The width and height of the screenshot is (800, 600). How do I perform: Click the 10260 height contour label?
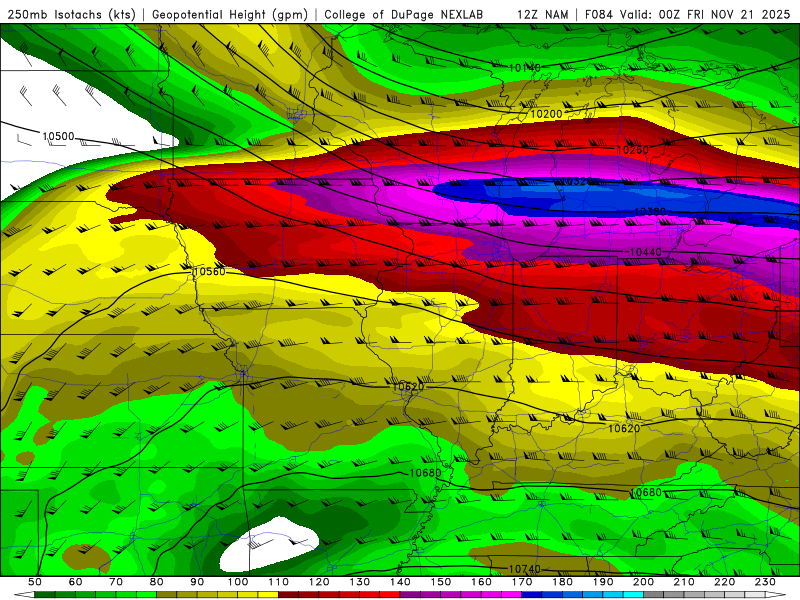click(633, 150)
